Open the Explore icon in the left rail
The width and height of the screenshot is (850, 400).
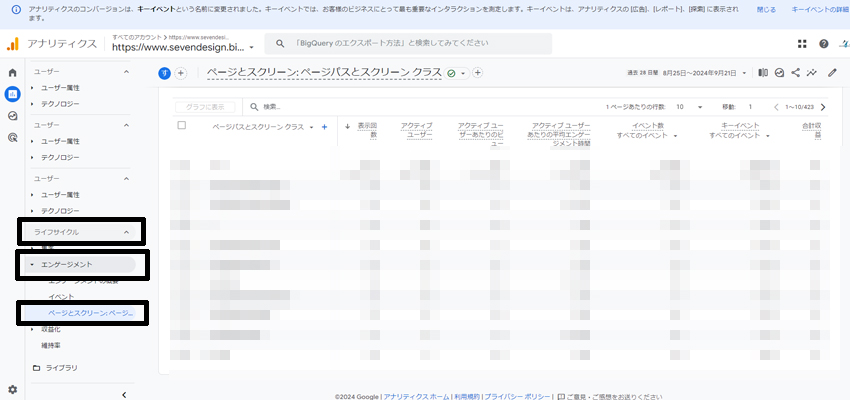12,116
